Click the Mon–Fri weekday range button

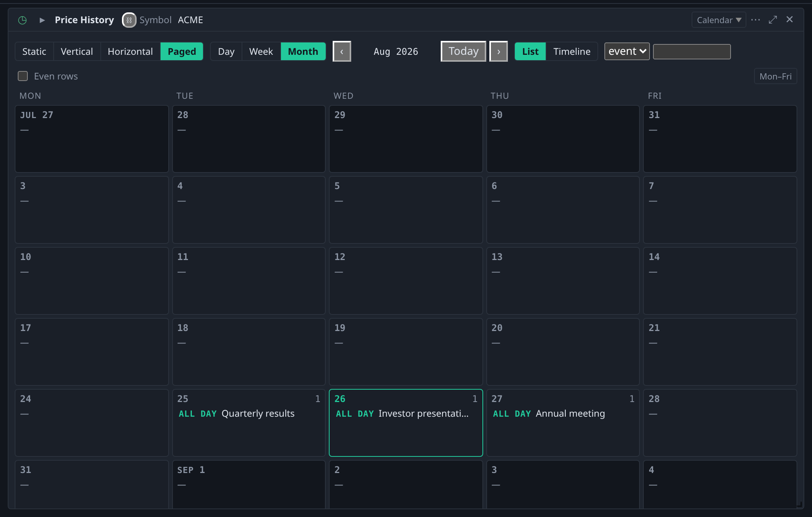[775, 76]
